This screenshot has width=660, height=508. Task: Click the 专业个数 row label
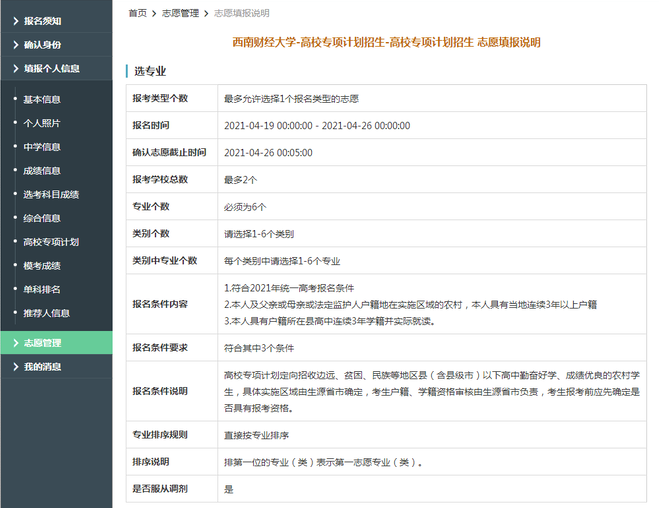151,206
